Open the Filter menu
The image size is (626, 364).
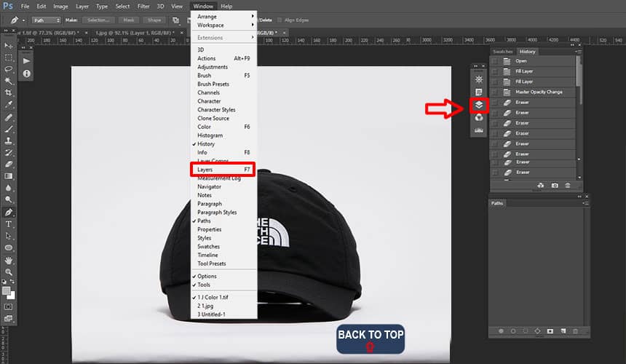pyautogui.click(x=143, y=7)
